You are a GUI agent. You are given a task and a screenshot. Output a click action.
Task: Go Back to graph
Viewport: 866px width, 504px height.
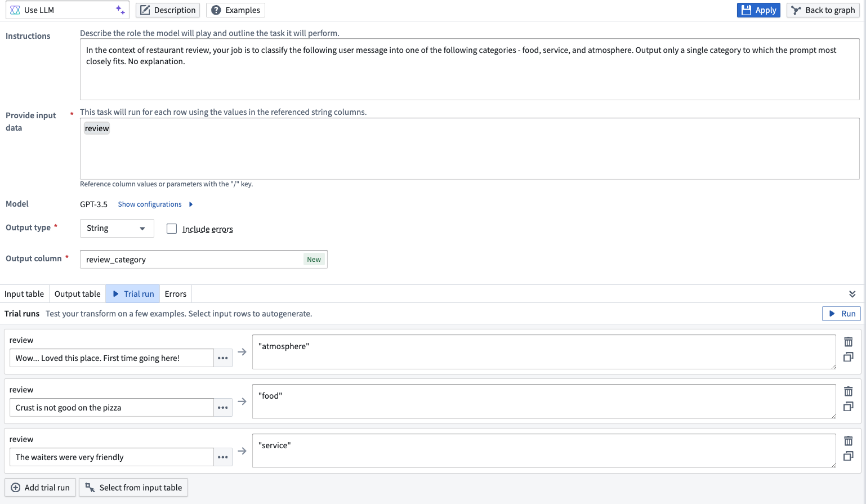click(823, 10)
